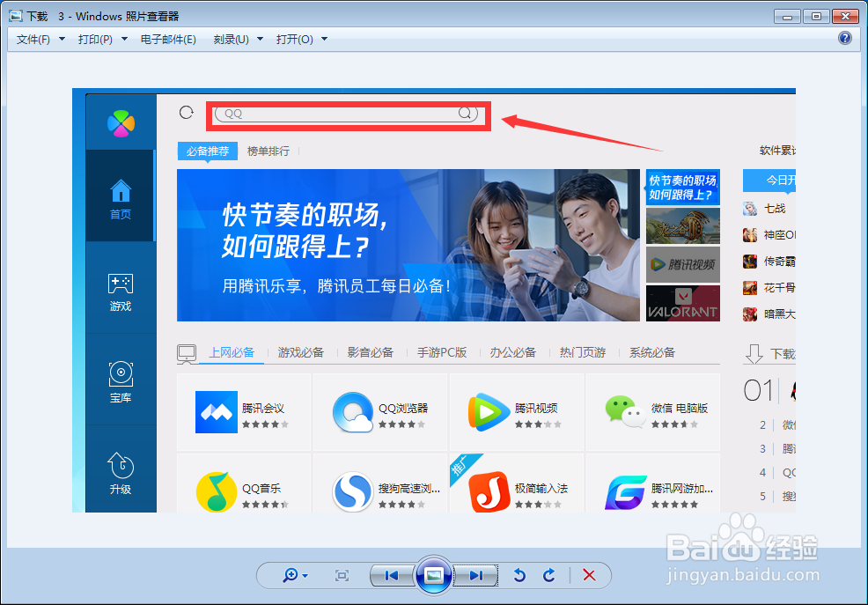Click the actual size fit icon
Image resolution: width=868 pixels, height=605 pixels.
pos(342,576)
